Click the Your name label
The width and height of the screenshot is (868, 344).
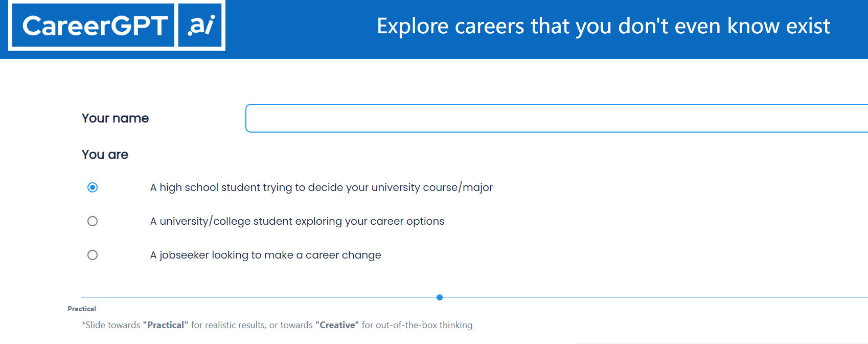(x=115, y=118)
